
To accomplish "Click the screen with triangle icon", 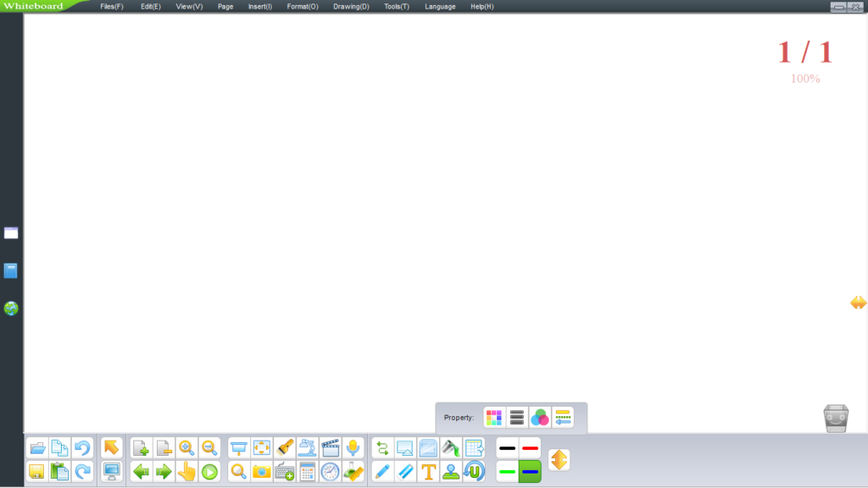I will pyautogui.click(x=405, y=447).
